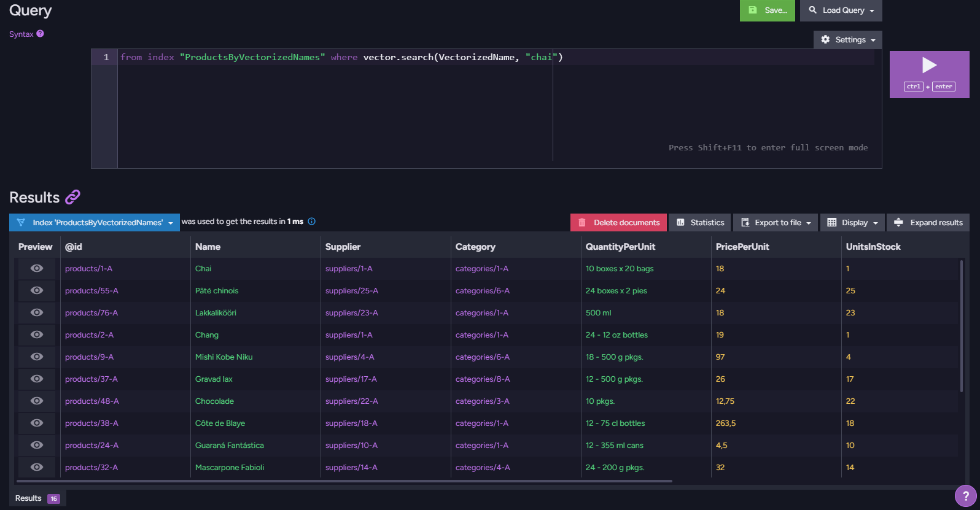The width and height of the screenshot is (980, 510).
Task: Preview the Chocolade row using eye icon
Action: click(x=37, y=401)
